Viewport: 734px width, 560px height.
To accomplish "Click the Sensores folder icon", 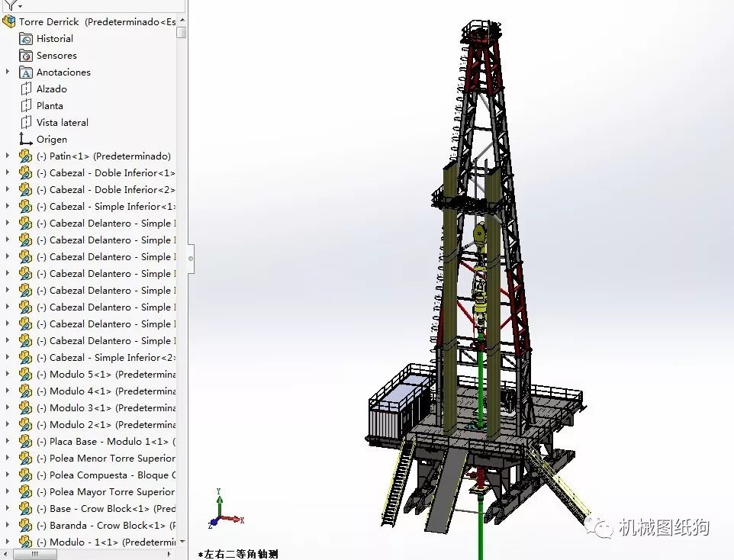I will pos(26,56).
